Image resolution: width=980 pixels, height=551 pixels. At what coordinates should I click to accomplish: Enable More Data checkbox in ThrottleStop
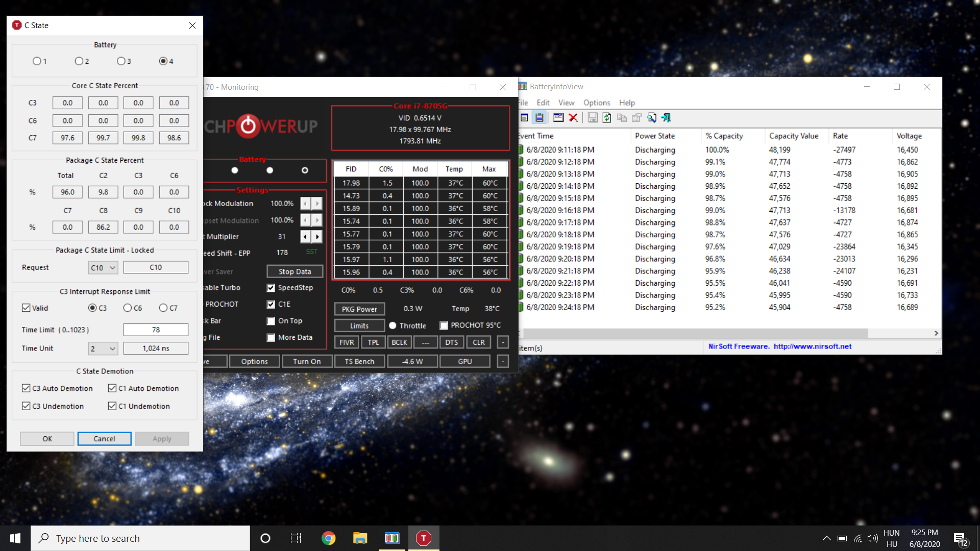pyautogui.click(x=271, y=338)
